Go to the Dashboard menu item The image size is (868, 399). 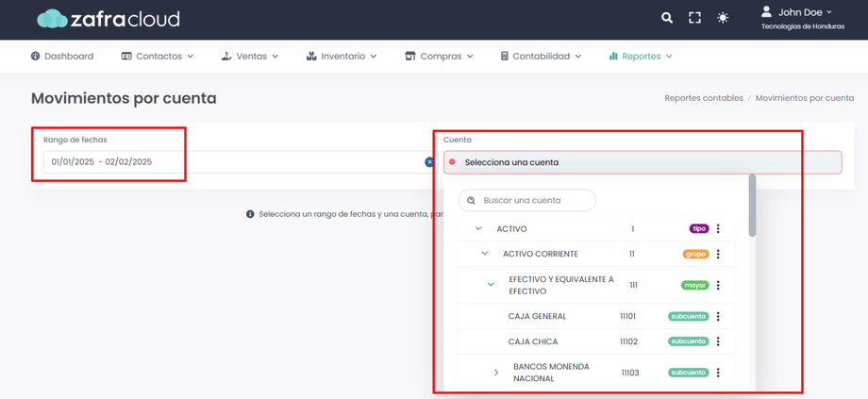click(x=62, y=56)
